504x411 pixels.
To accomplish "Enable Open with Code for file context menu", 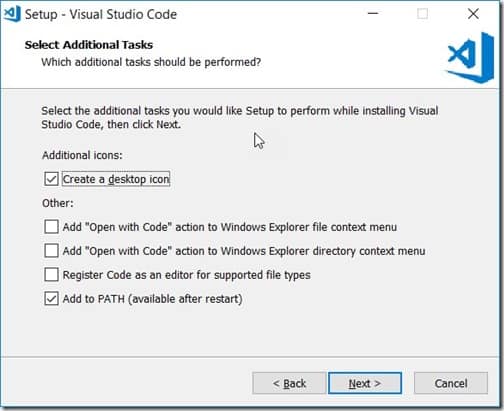I will pyautogui.click(x=51, y=227).
